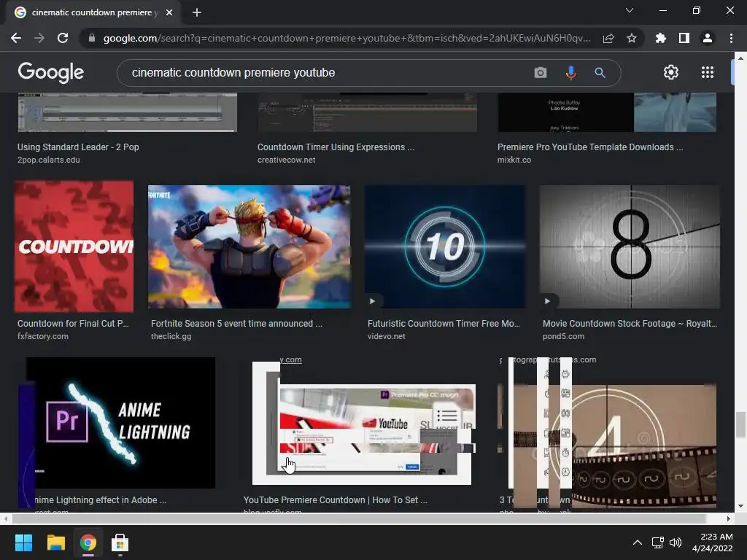Image resolution: width=747 pixels, height=560 pixels.
Task: Click the horizontal scrollbar right arrow
Action: [x=728, y=518]
